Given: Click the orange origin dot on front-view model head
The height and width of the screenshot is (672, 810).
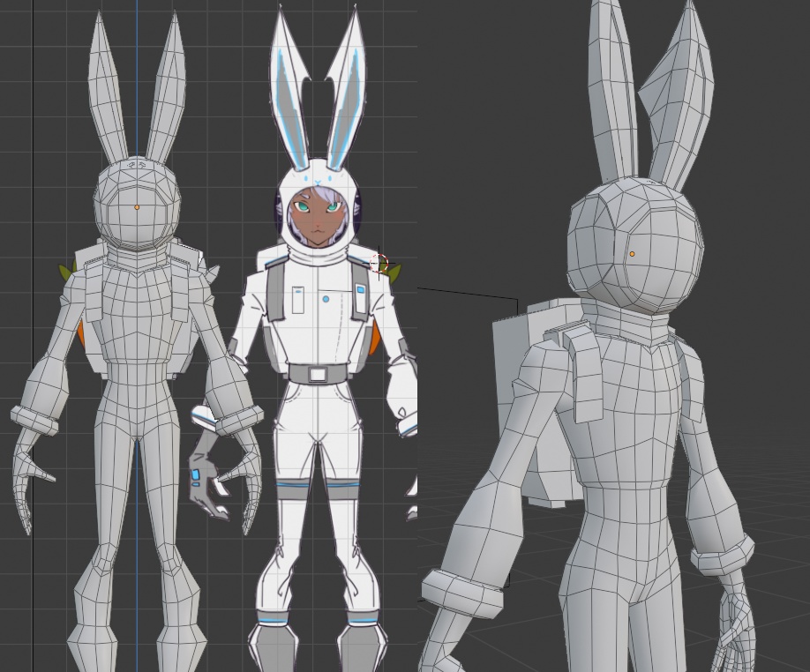Looking at the screenshot, I should pyautogui.click(x=137, y=207).
